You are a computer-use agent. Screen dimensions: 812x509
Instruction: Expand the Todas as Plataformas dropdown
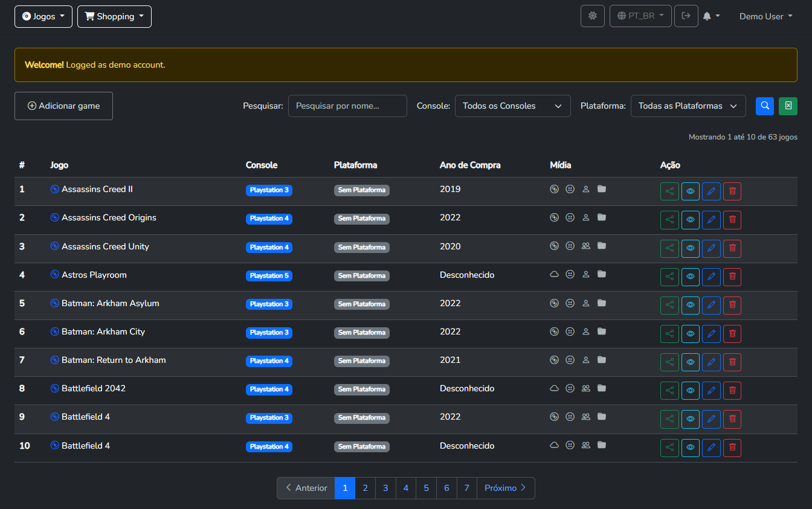688,106
